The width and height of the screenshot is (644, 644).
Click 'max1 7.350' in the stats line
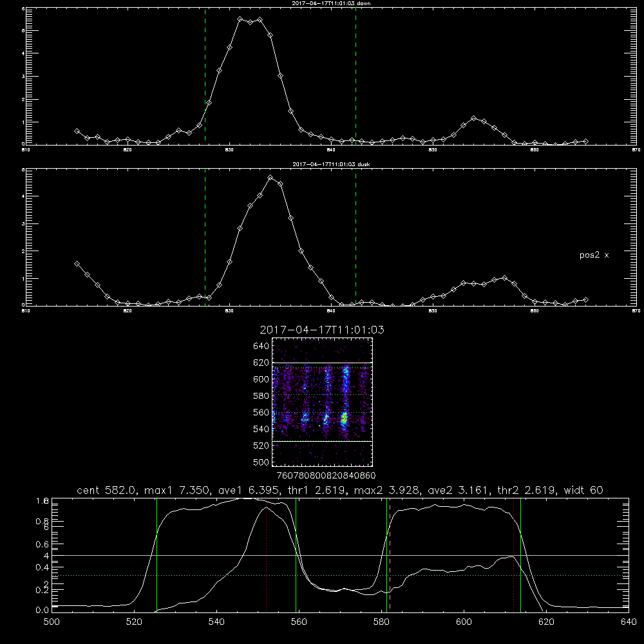178,490
